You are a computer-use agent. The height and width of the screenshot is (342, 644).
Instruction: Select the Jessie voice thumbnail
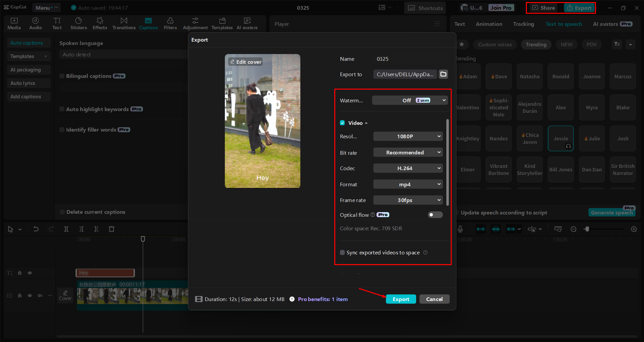coord(560,138)
